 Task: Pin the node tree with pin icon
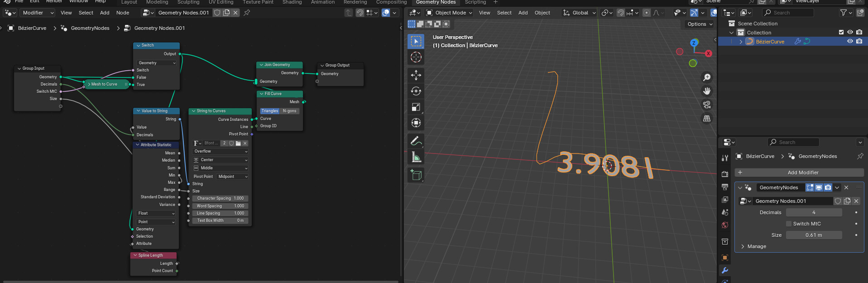coord(247,13)
